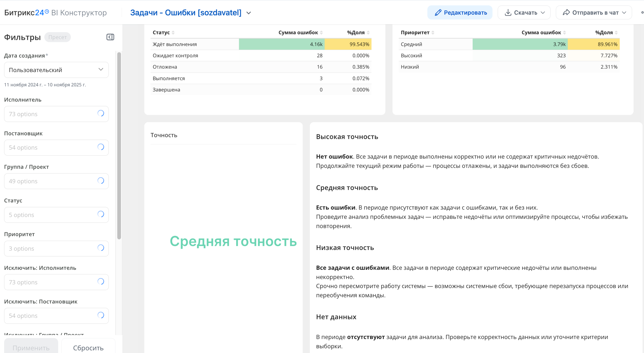
Task: Collapse the Фильтры sidebar panel icon
Action: pyautogui.click(x=110, y=37)
